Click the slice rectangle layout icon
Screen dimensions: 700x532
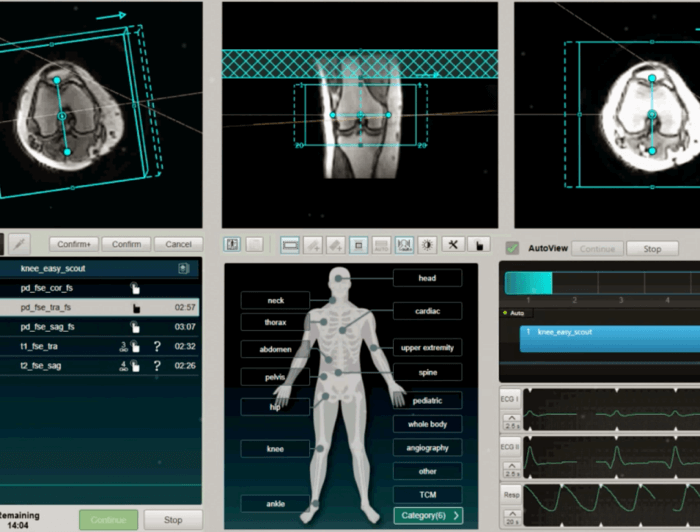point(290,244)
